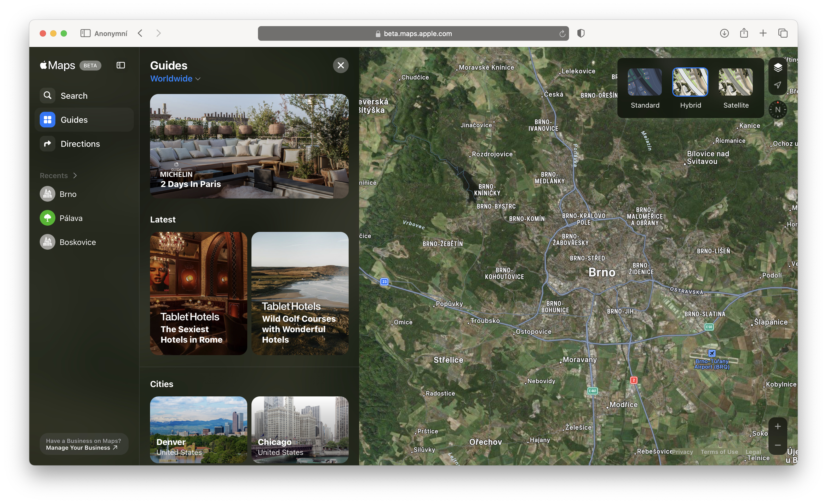Collapse the Maps sidebar via panel icon
This screenshot has width=827, height=504.
[120, 65]
